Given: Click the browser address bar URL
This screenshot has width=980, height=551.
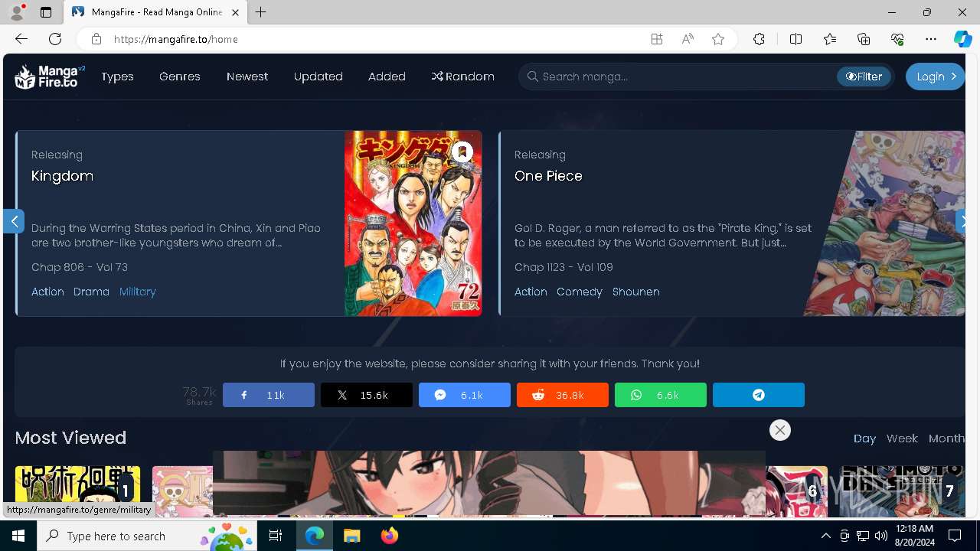Looking at the screenshot, I should tap(175, 39).
